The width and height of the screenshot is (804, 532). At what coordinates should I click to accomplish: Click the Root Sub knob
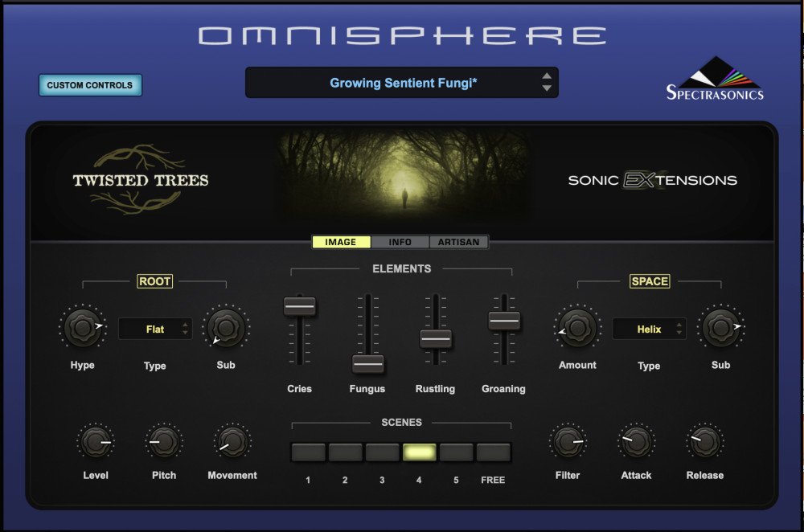click(x=226, y=328)
